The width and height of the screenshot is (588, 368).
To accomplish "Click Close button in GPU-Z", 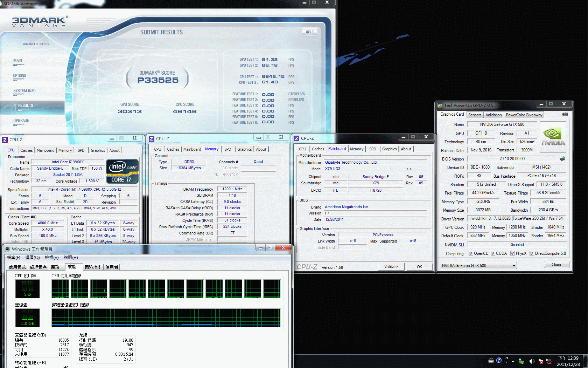I will pos(556,265).
